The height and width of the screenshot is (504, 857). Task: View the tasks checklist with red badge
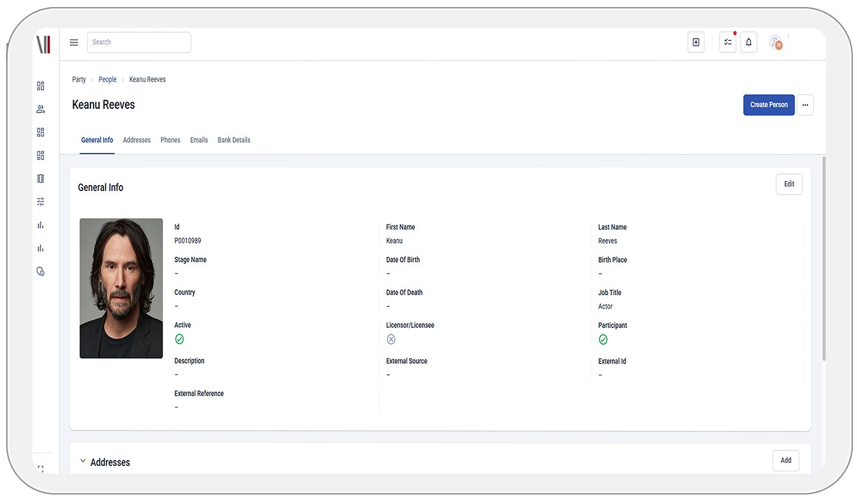tap(727, 42)
